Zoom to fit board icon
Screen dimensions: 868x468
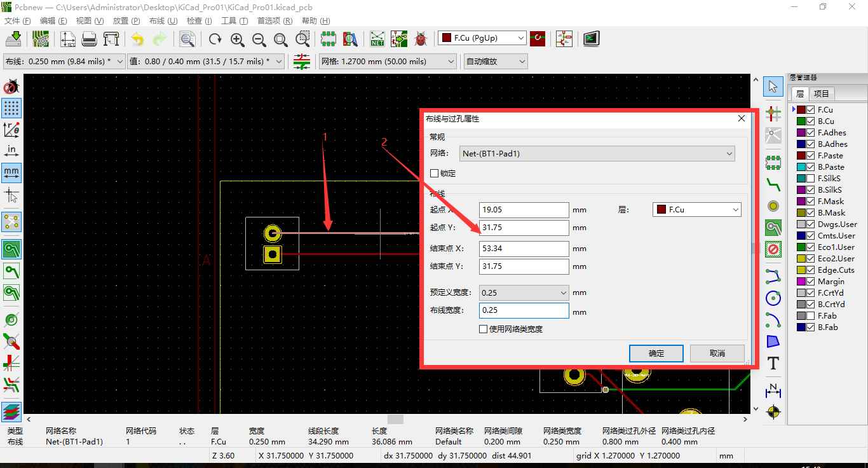(281, 39)
